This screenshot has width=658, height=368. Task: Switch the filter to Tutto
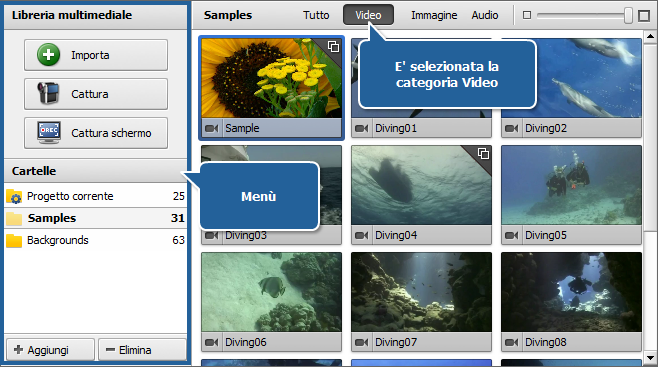(316, 15)
